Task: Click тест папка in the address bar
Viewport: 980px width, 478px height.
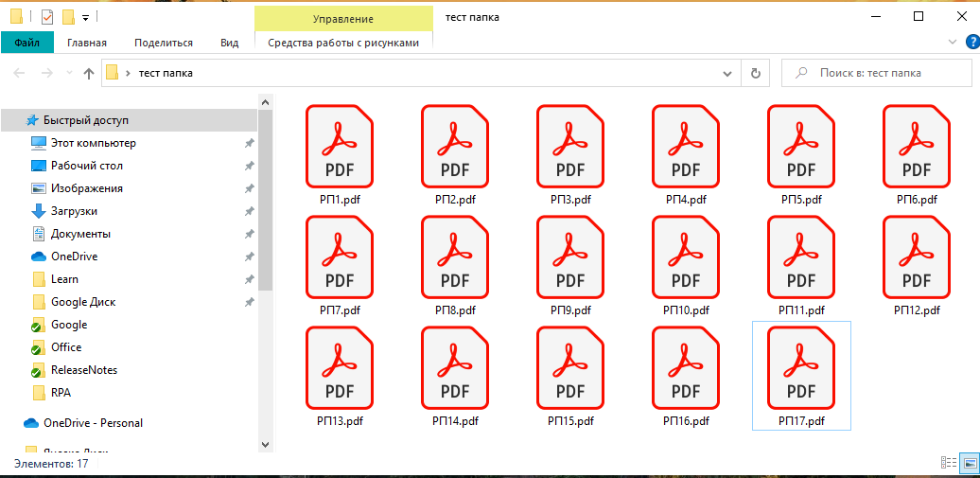Action: pyautogui.click(x=166, y=73)
